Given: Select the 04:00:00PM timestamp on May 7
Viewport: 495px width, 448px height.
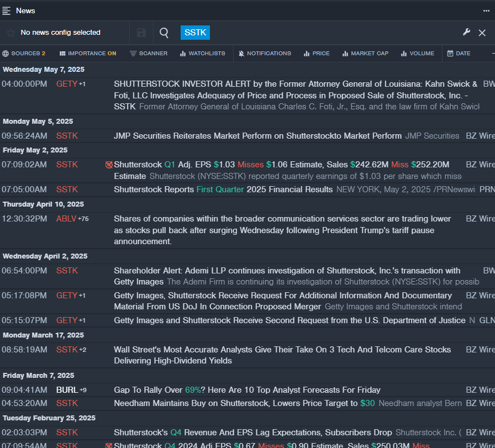Looking at the screenshot, I should (24, 84).
